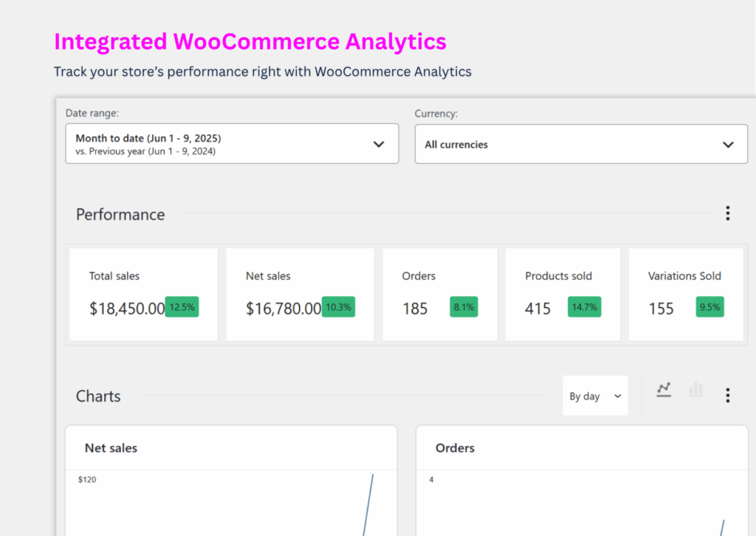The width and height of the screenshot is (756, 536).
Task: Switch charts to bar chart view
Action: [695, 390]
